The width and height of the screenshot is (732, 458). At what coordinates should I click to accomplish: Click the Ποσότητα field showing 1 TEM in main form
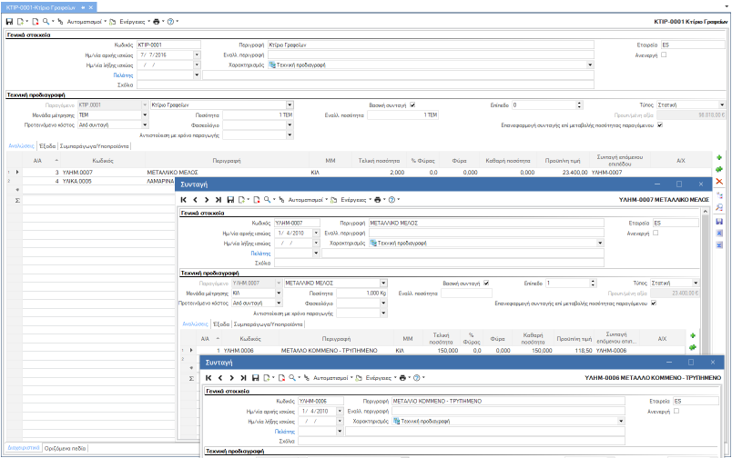(258, 115)
